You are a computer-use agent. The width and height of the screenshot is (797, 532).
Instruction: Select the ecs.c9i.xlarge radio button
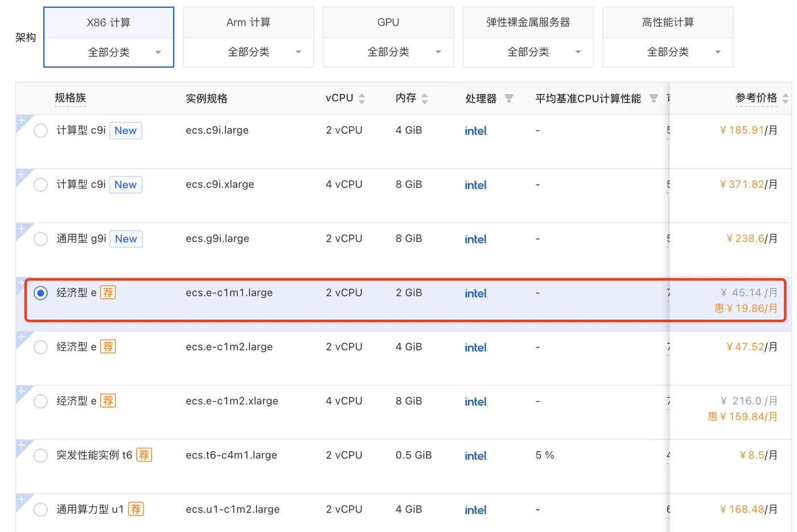[40, 185]
